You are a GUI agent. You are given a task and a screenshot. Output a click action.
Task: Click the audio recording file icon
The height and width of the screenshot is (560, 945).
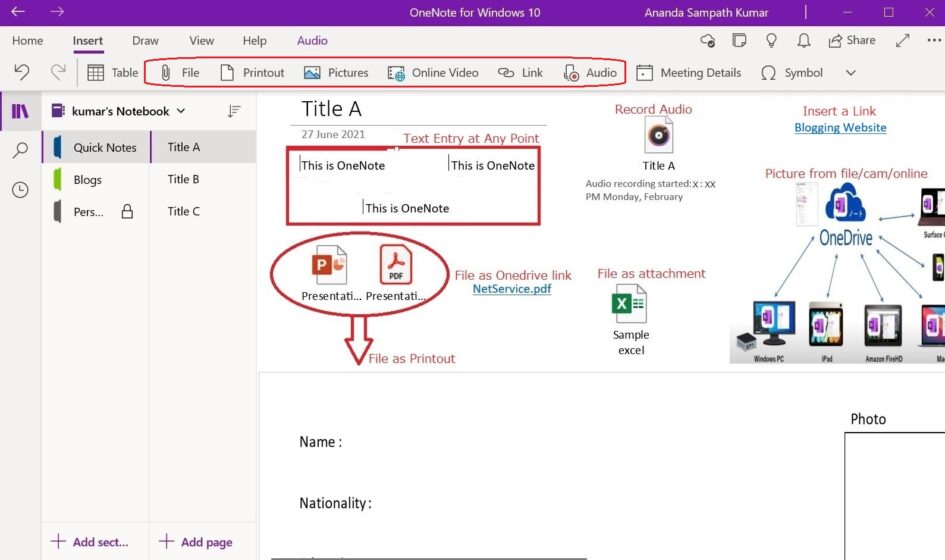tap(659, 135)
